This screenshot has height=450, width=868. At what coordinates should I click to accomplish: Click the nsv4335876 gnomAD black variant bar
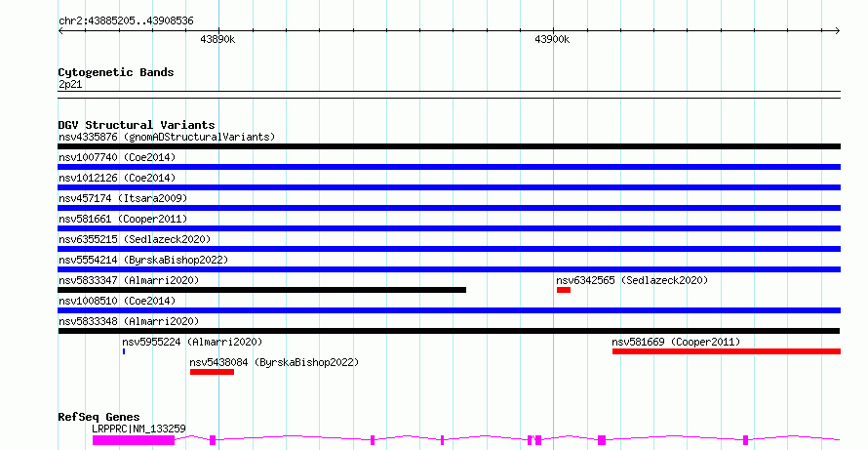pos(449,146)
